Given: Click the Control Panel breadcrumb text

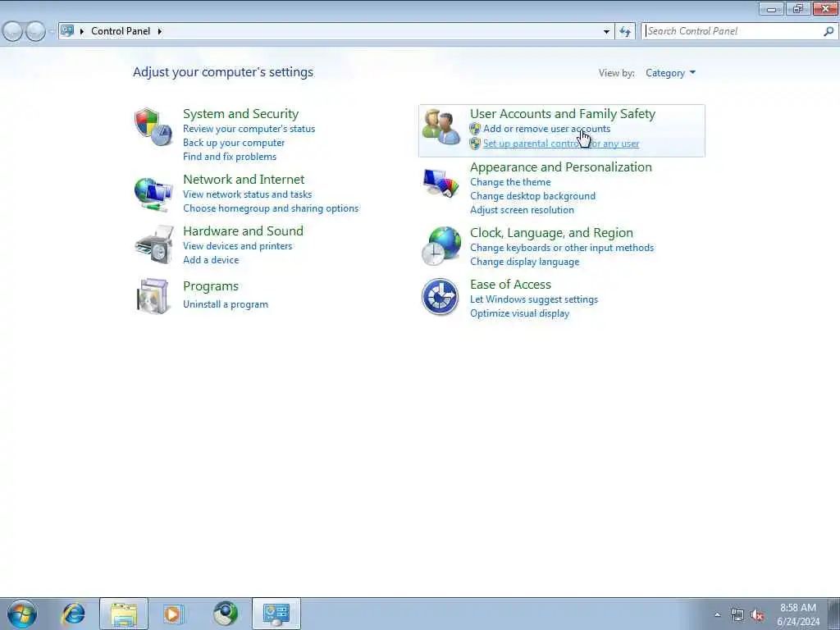Looking at the screenshot, I should pyautogui.click(x=121, y=31).
